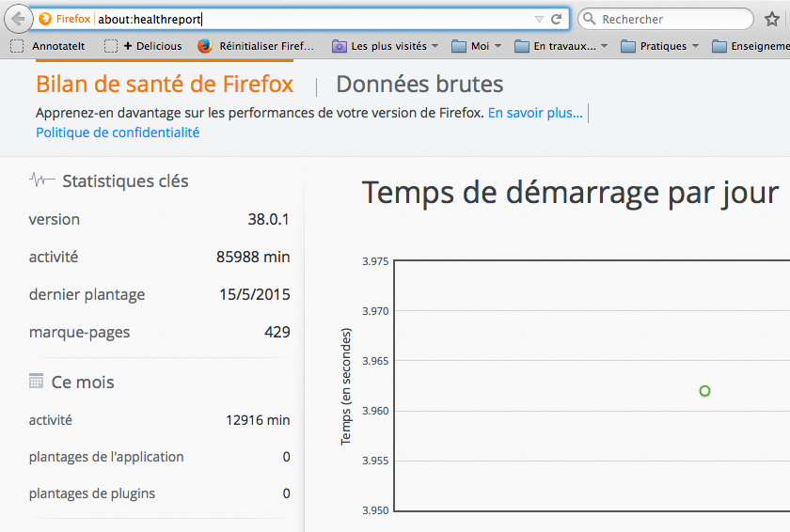The height and width of the screenshot is (532, 790).
Task: Click the En travaux... folder icon
Action: (521, 47)
